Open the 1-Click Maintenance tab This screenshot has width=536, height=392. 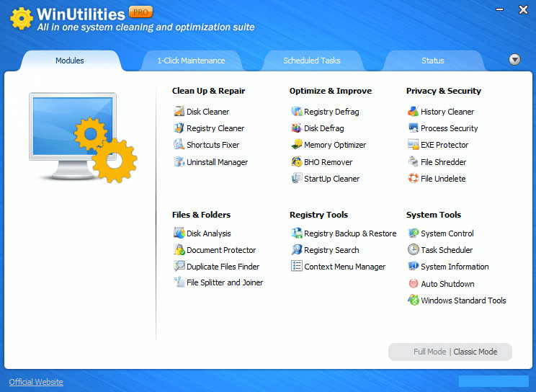191,61
